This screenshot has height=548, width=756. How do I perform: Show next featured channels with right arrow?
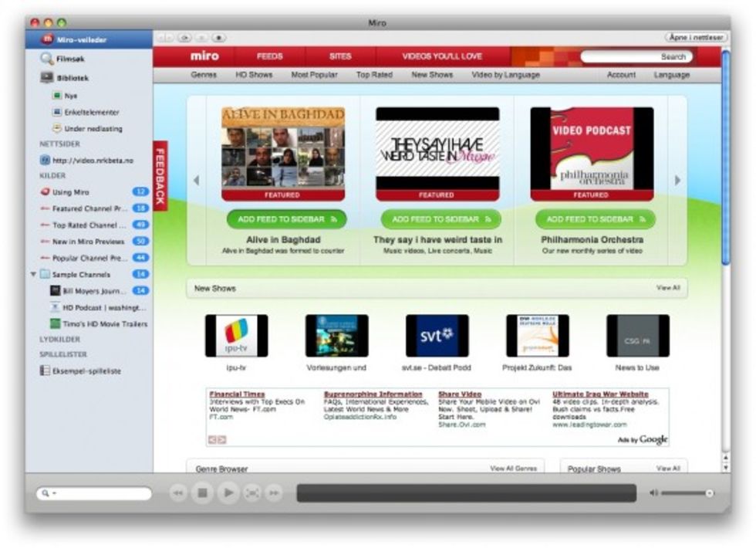[677, 181]
